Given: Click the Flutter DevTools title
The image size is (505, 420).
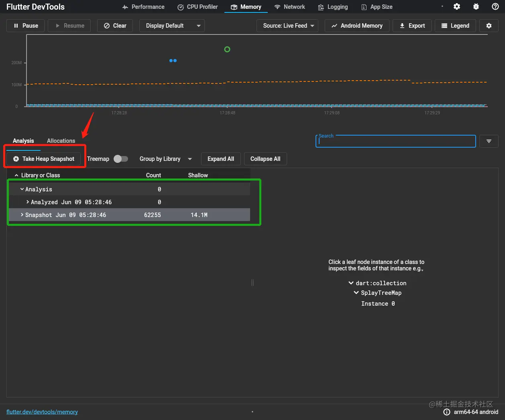Looking at the screenshot, I should pyautogui.click(x=35, y=7).
